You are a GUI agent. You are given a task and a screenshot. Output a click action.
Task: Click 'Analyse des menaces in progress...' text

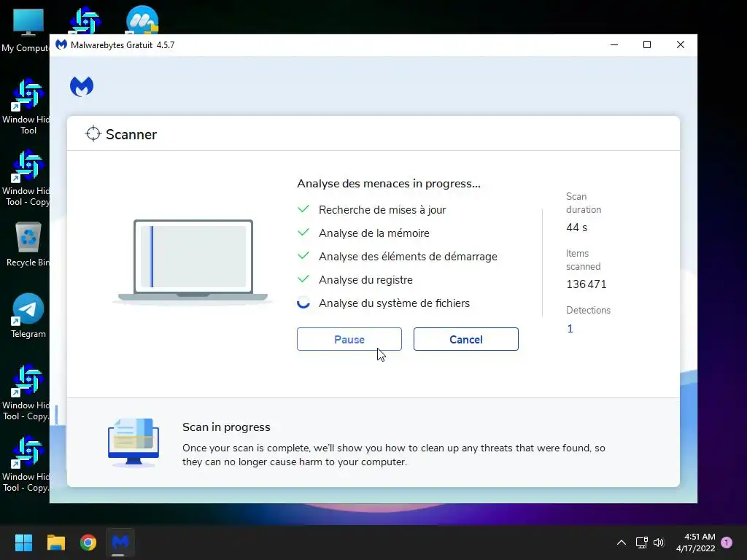[389, 184]
